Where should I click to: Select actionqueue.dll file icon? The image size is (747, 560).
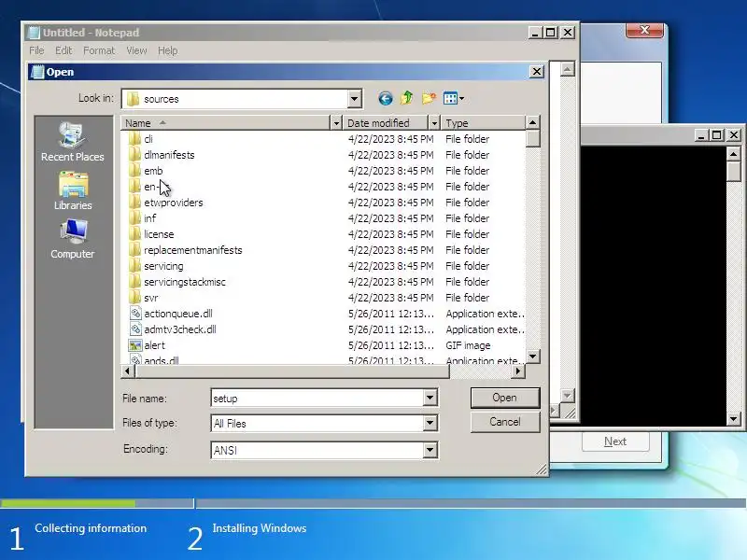(135, 314)
